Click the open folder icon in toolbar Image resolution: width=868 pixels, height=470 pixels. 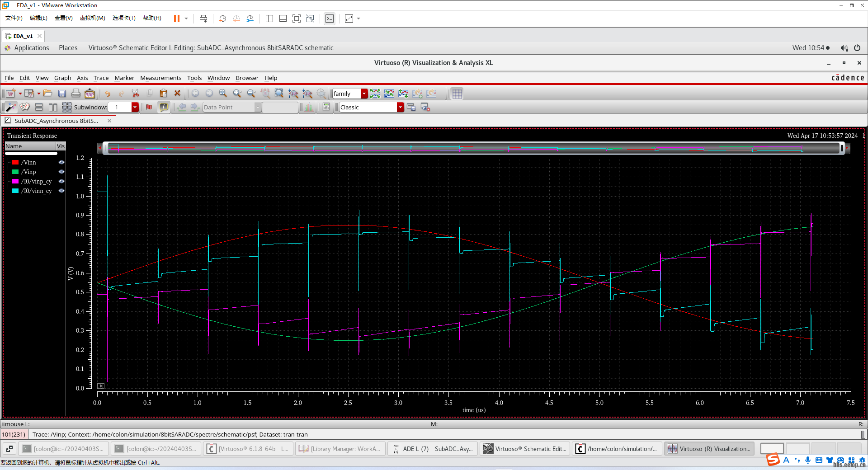pos(47,94)
